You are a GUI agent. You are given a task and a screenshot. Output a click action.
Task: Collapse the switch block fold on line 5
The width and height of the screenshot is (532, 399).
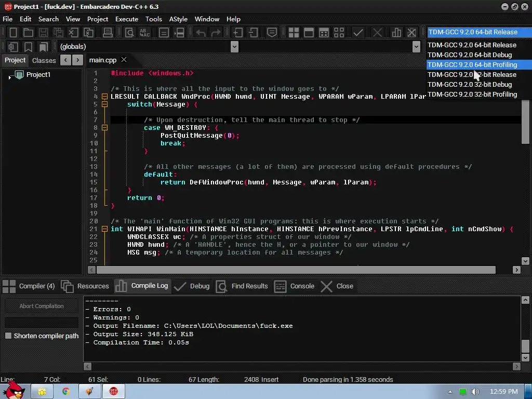tap(105, 104)
